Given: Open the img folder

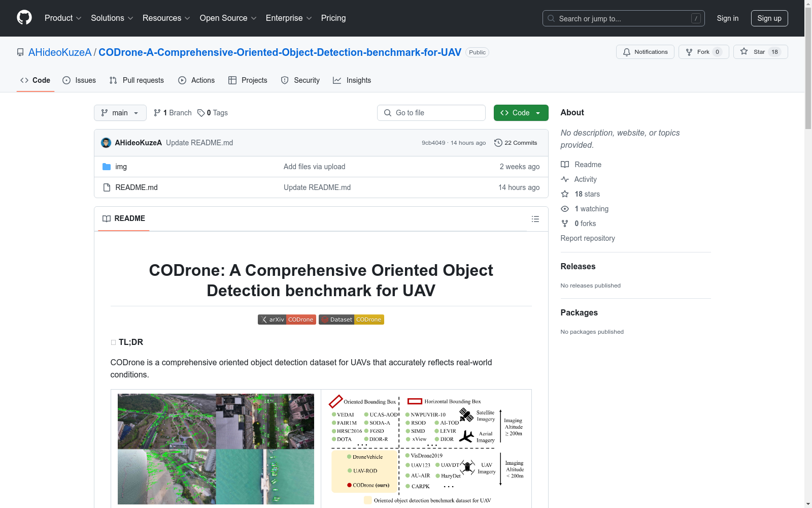Looking at the screenshot, I should tap(121, 167).
